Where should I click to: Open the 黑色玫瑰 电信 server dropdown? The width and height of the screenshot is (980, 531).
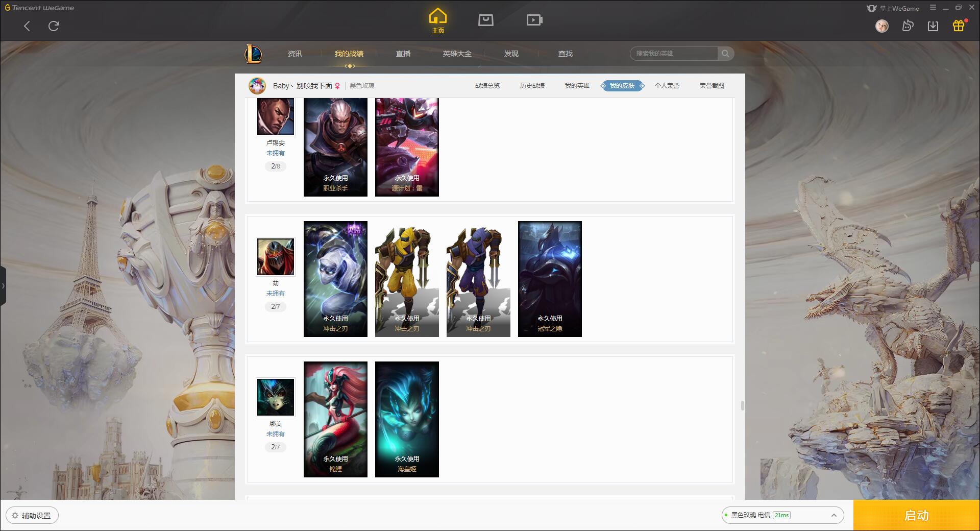[x=782, y=515]
